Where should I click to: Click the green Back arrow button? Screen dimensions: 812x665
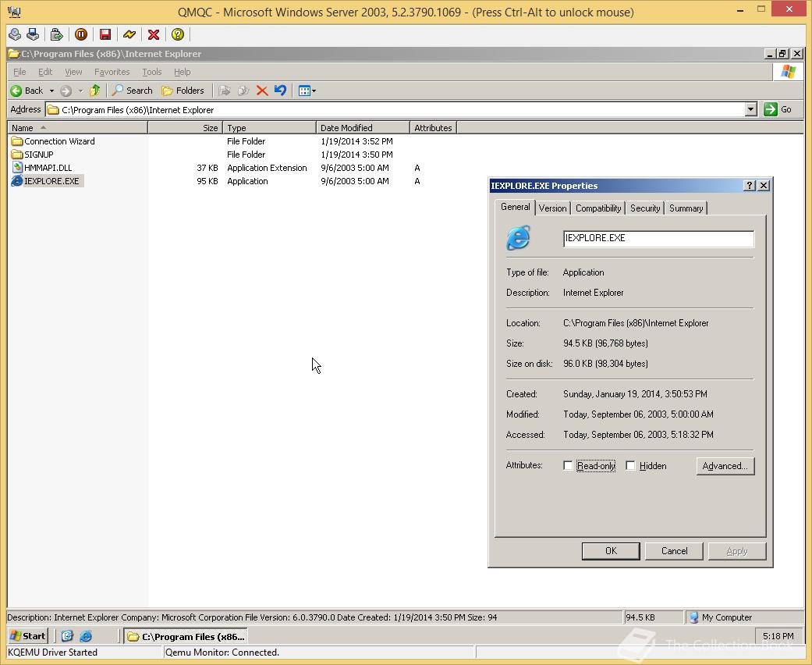pyautogui.click(x=27, y=91)
